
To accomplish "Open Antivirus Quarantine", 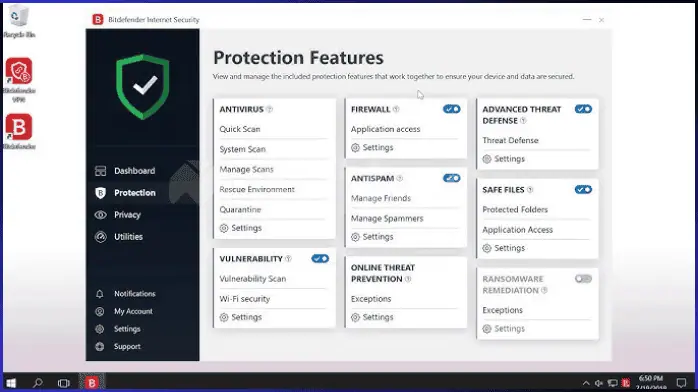I will click(x=240, y=210).
